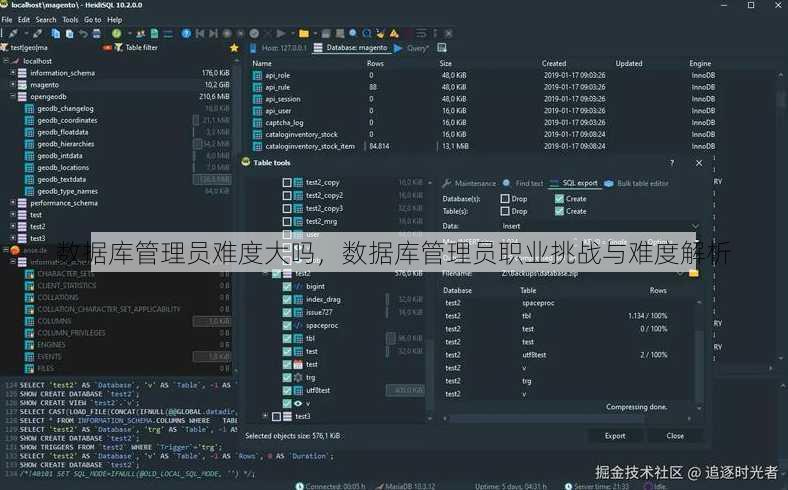
Task: Click the procedure icon next to bigint
Action: pos(298,286)
